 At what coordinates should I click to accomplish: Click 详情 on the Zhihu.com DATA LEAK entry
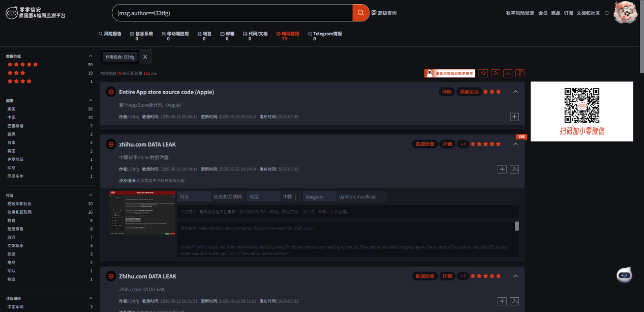pos(447,276)
